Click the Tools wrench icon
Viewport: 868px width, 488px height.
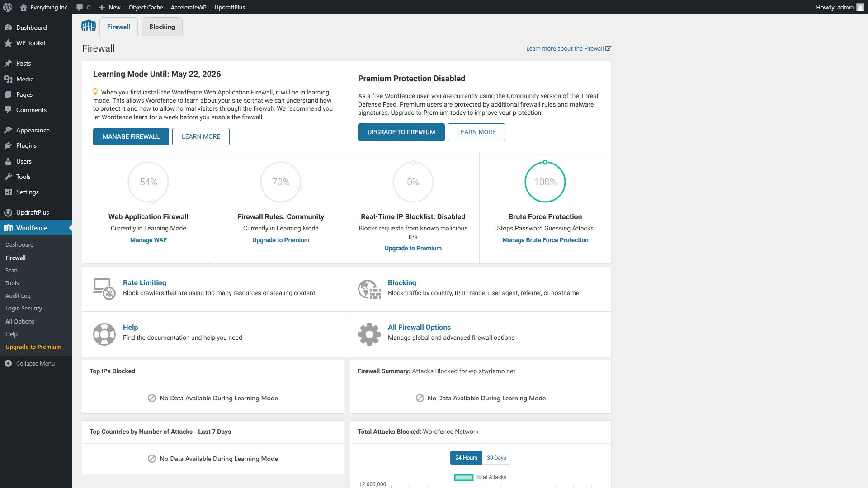tap(8, 177)
